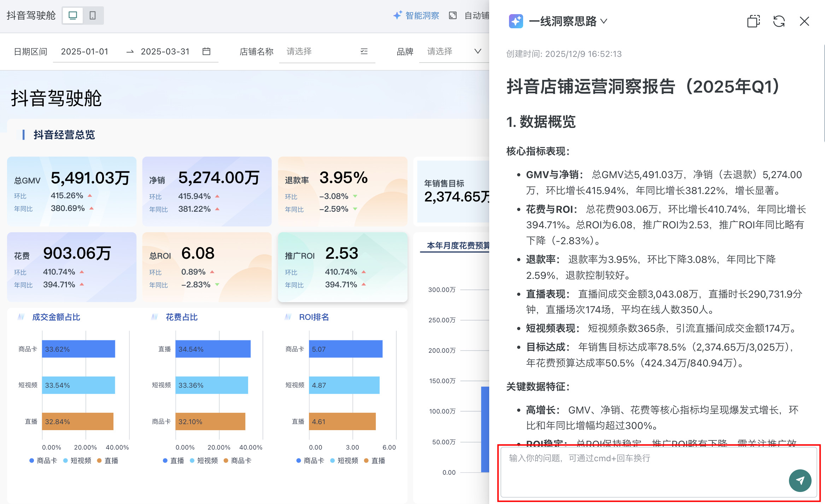Expand the 品牌 dropdown
This screenshot has height=504, width=825.
pos(478,52)
